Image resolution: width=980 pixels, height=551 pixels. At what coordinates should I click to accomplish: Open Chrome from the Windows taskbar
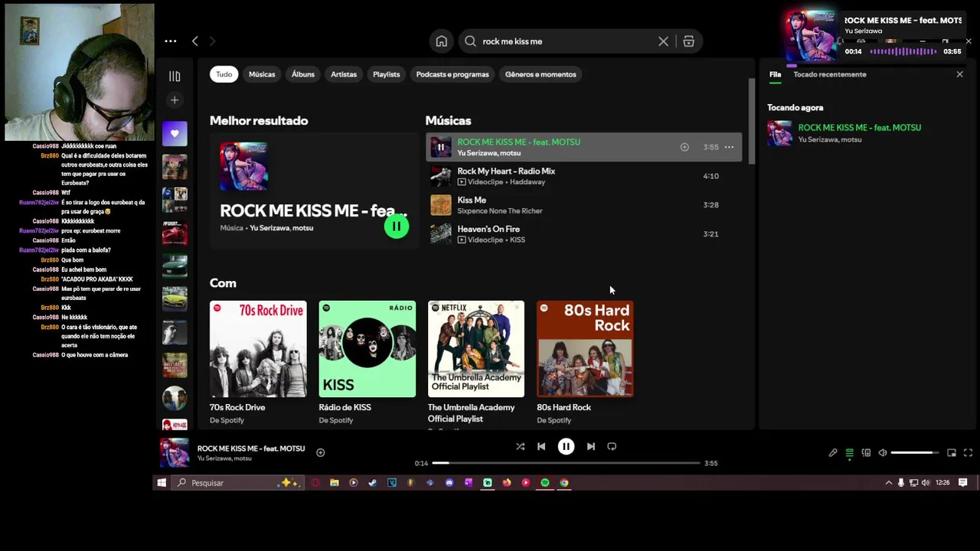[564, 483]
